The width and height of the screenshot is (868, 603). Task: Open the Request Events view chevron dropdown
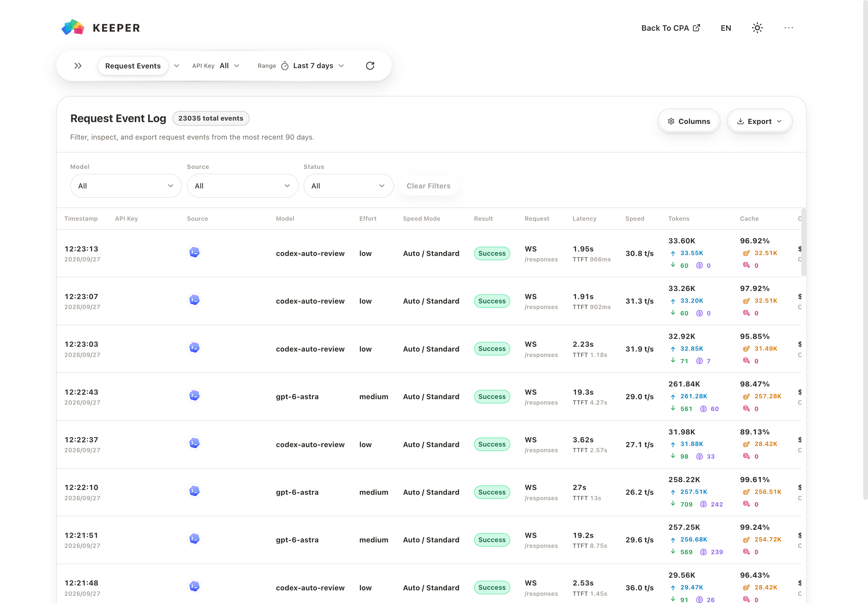(176, 66)
